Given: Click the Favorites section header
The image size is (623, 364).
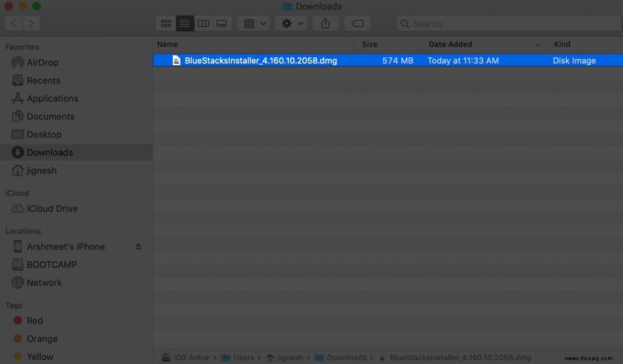Looking at the screenshot, I should (22, 47).
